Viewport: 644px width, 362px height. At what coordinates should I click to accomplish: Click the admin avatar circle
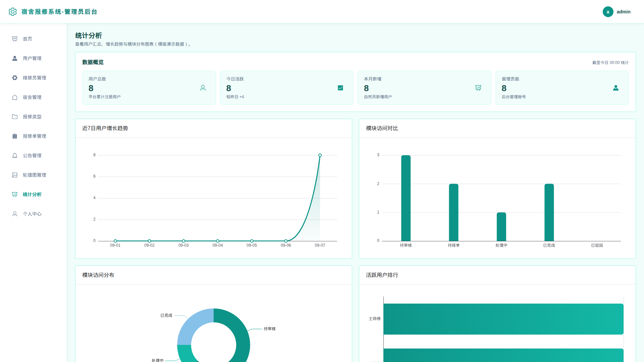[x=608, y=12]
